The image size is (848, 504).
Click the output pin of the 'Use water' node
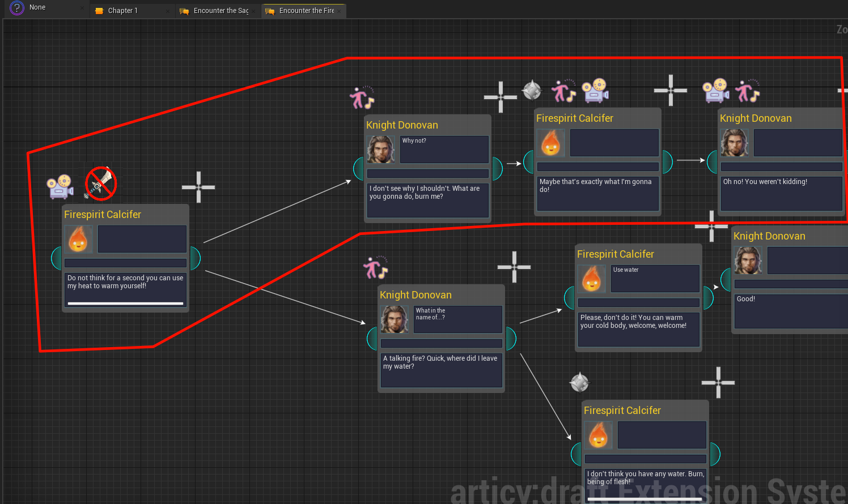point(708,298)
